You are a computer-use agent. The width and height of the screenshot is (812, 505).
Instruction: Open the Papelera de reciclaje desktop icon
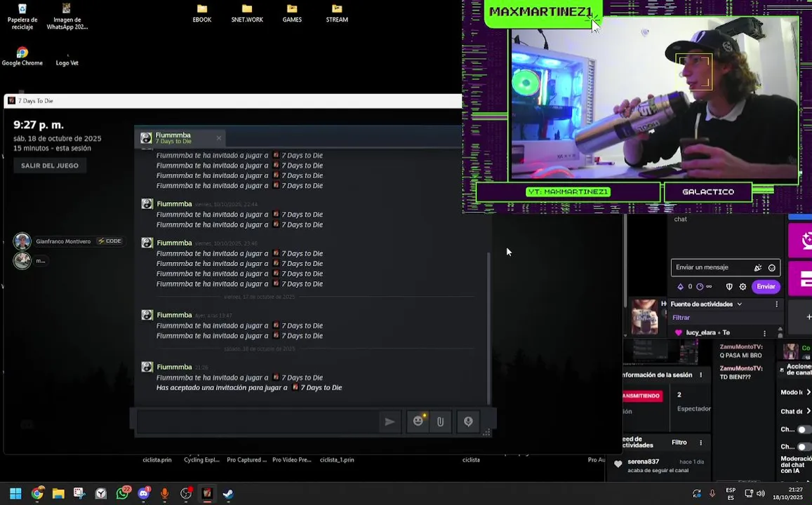(22, 16)
